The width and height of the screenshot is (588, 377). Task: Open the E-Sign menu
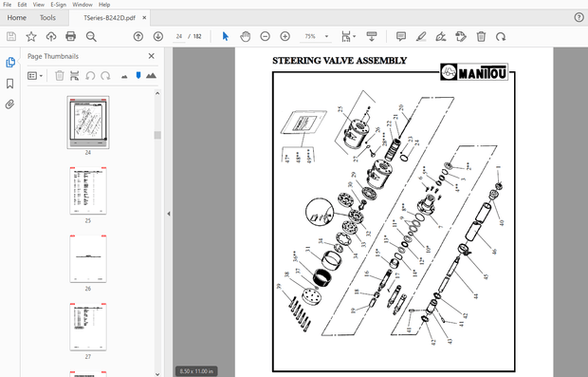tap(58, 5)
